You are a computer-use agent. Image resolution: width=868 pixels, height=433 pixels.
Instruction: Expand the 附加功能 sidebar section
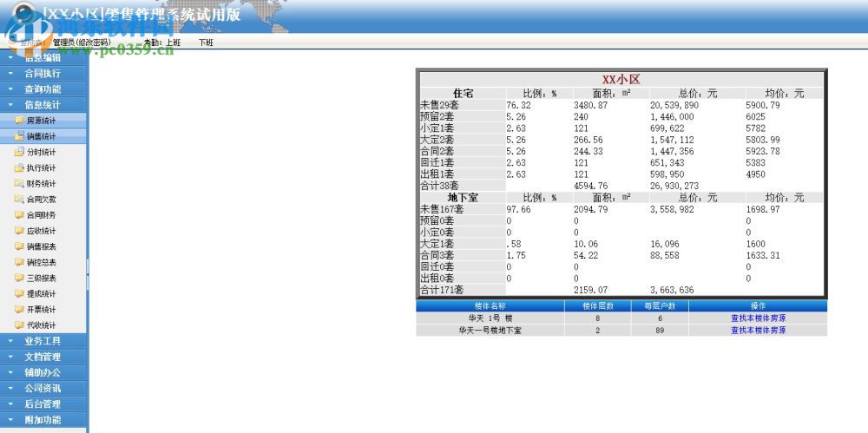click(43, 420)
